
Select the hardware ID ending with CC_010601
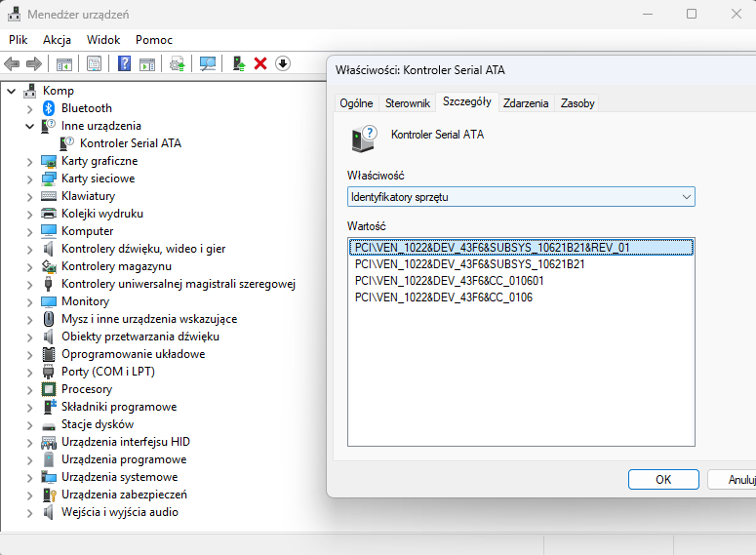(449, 281)
